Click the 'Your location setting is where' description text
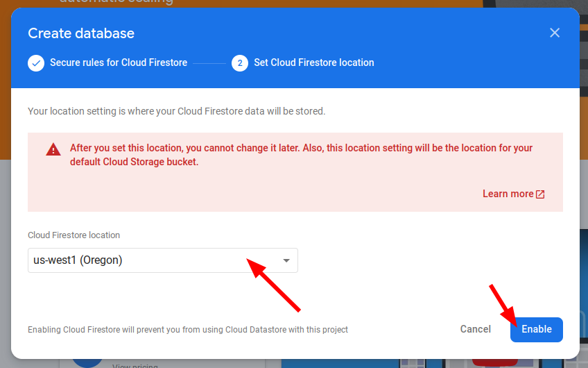Image resolution: width=588 pixels, height=368 pixels. coord(176,111)
